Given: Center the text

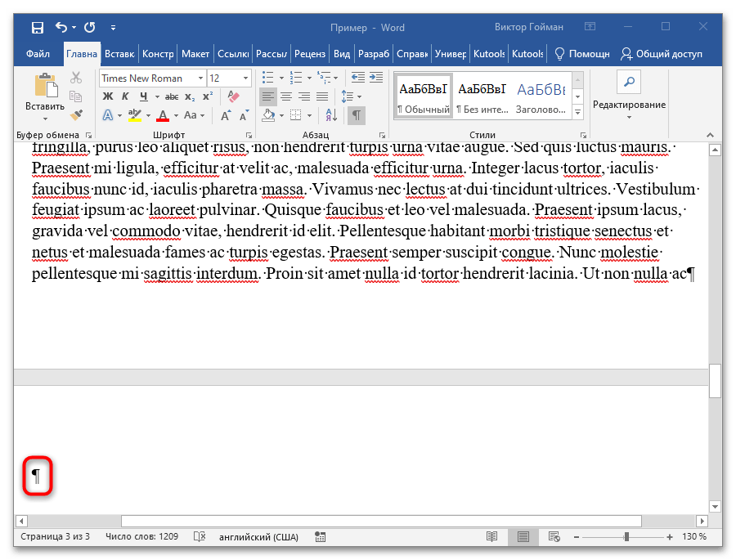Looking at the screenshot, I should pyautogui.click(x=286, y=96).
